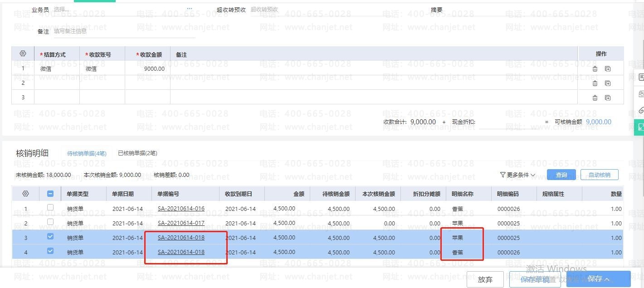Open column settings gear in 核销明细 table
The width and height of the screenshot is (644, 288).
(x=25, y=194)
